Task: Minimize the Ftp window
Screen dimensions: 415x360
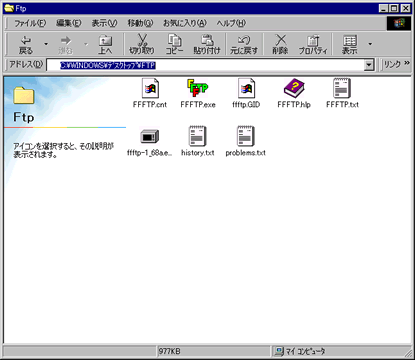Action: tap(384, 8)
